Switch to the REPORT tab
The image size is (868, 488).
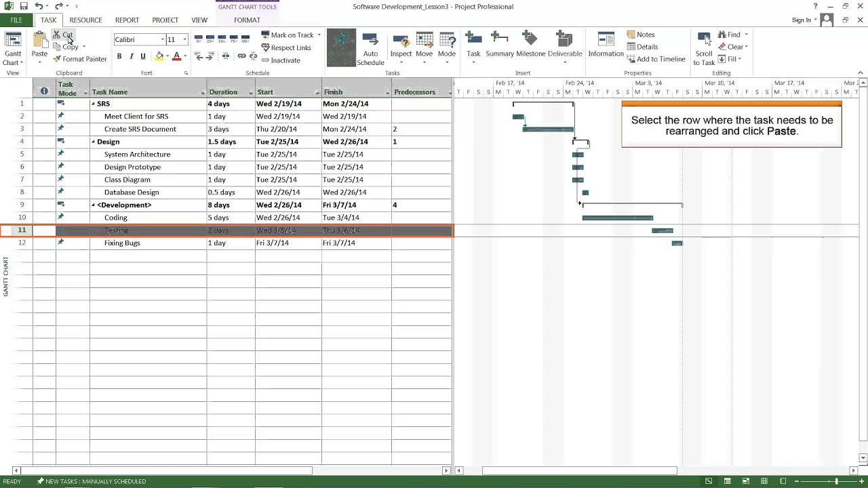click(x=127, y=20)
